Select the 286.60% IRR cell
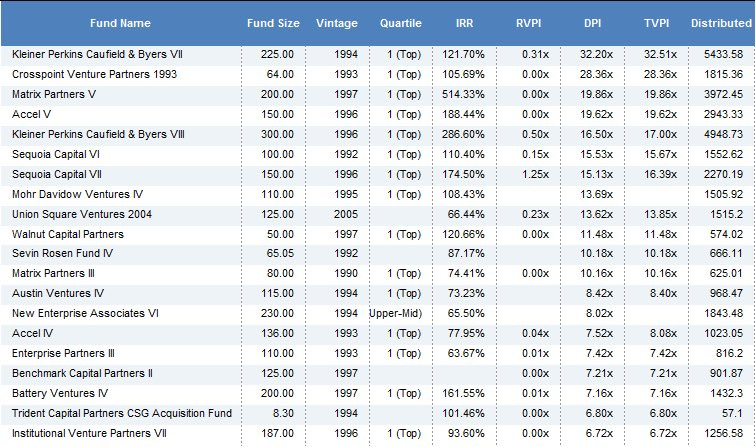This screenshot has width=756, height=447. tap(463, 135)
